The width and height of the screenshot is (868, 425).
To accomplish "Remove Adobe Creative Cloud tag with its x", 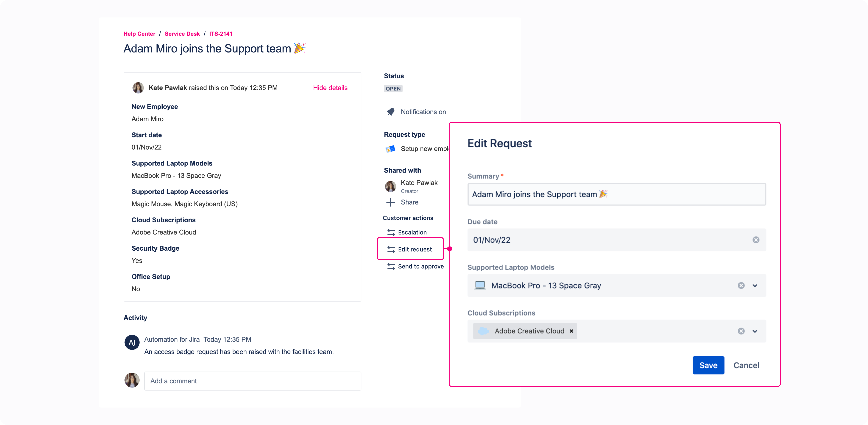I will click(x=571, y=331).
